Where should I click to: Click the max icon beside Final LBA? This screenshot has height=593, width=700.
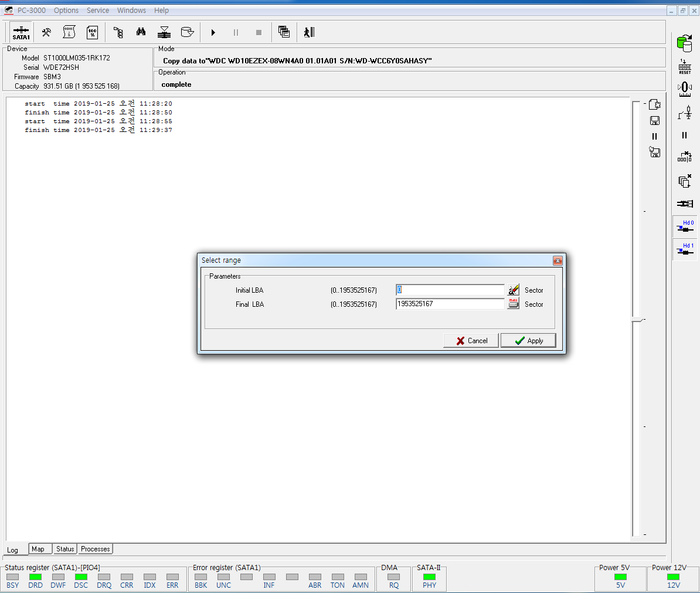pos(514,304)
